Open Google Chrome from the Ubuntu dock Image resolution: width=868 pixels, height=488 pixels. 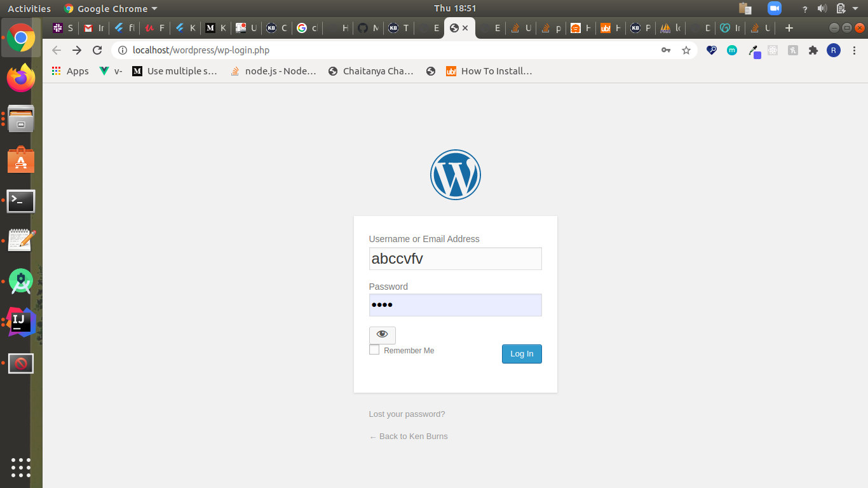21,37
